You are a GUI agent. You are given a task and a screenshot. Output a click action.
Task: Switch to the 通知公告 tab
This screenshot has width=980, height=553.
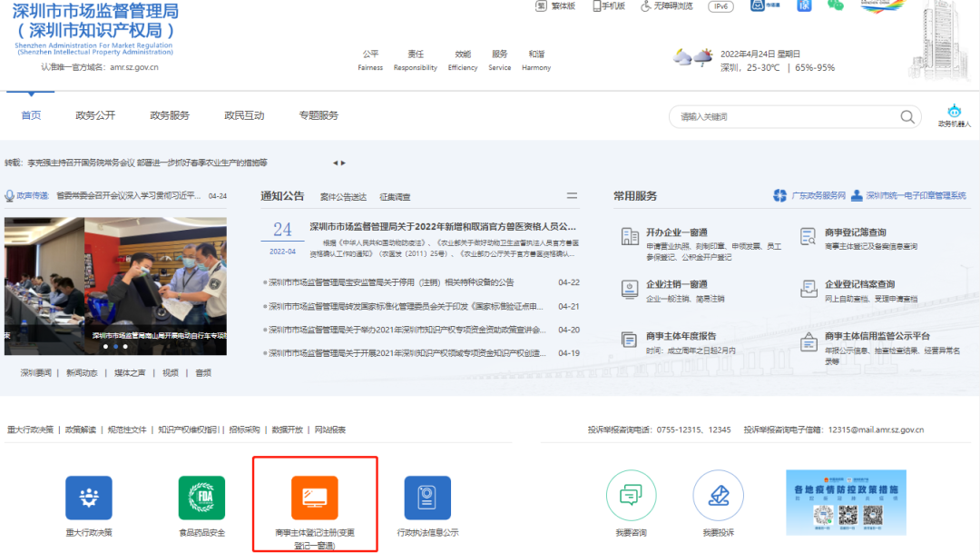point(282,196)
